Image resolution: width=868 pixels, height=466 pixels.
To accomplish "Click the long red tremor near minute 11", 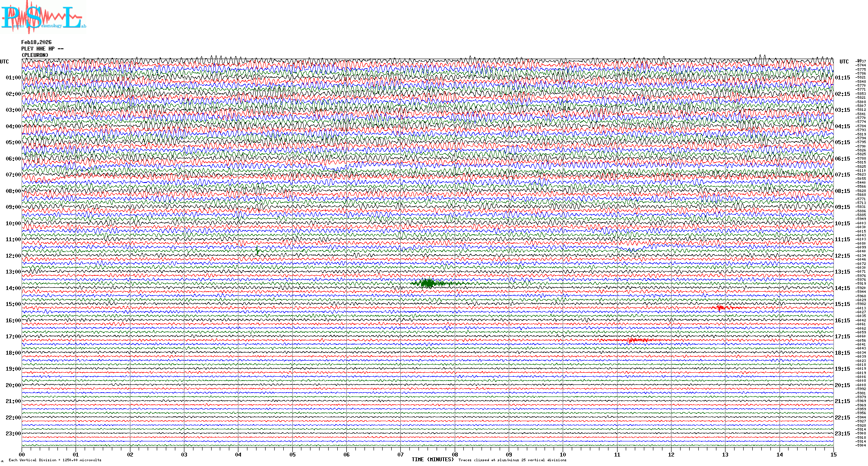I will (635, 340).
